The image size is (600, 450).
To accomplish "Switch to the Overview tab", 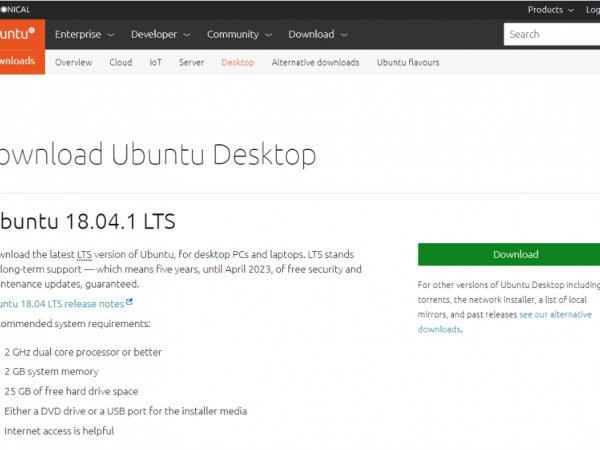I will pyautogui.click(x=73, y=62).
